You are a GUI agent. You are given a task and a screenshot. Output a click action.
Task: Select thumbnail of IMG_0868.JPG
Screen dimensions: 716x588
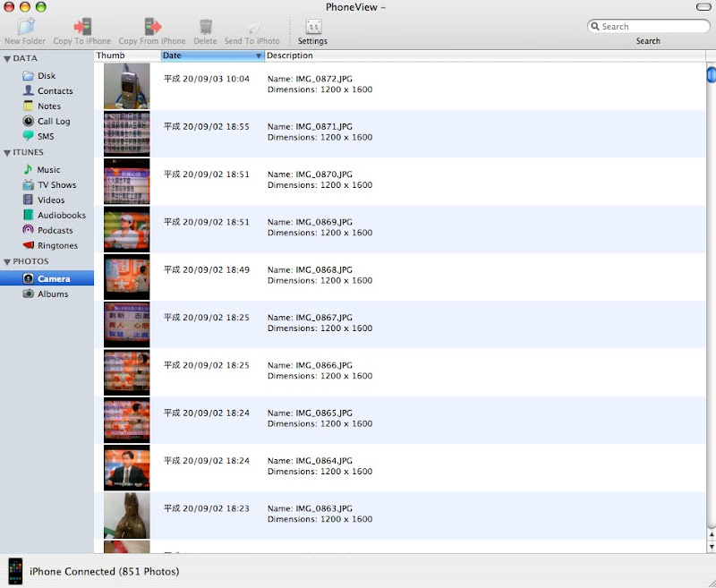tap(126, 277)
